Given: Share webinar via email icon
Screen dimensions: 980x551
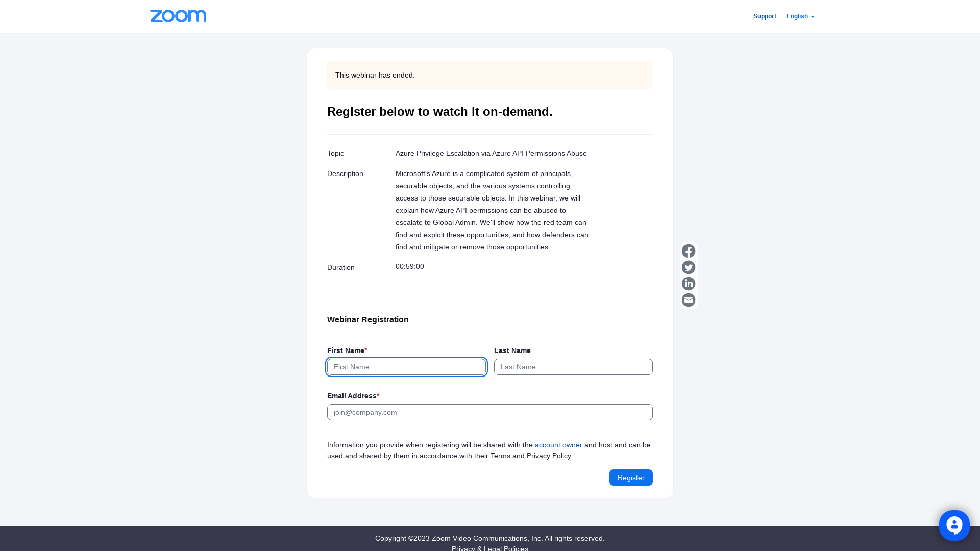Looking at the screenshot, I should pyautogui.click(x=689, y=300).
